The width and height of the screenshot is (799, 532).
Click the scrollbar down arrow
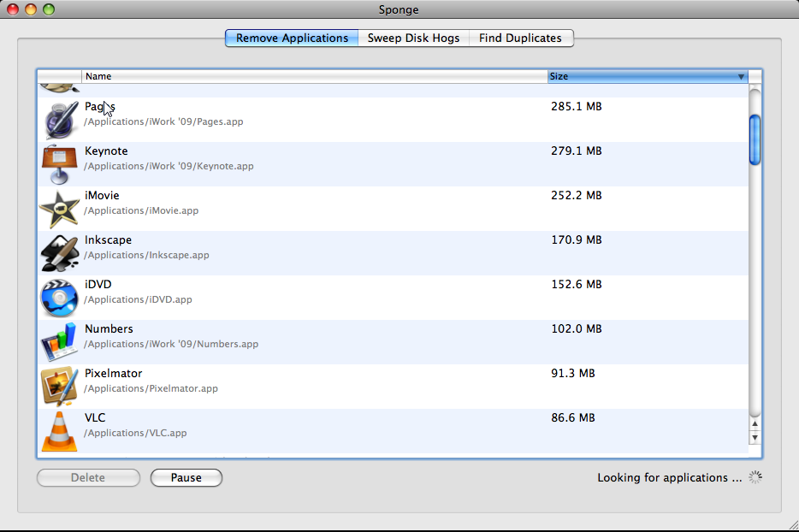coord(755,437)
